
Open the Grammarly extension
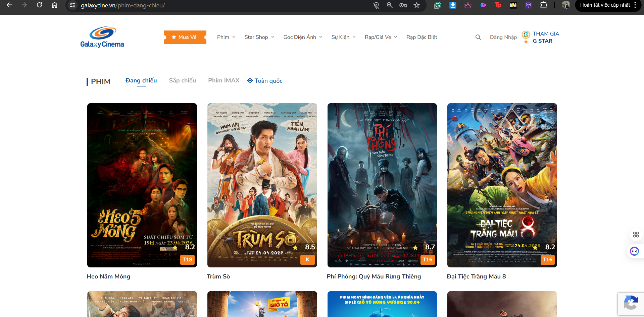pyautogui.click(x=438, y=5)
